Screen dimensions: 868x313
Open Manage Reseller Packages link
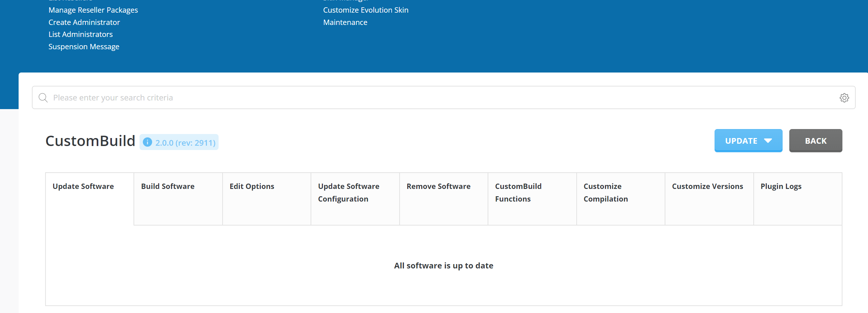[x=93, y=10]
